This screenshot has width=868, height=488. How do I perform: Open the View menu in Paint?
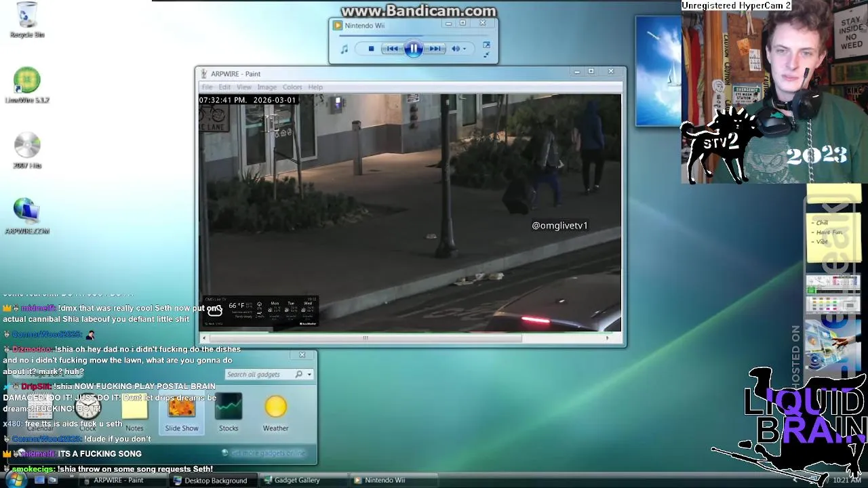click(x=243, y=87)
